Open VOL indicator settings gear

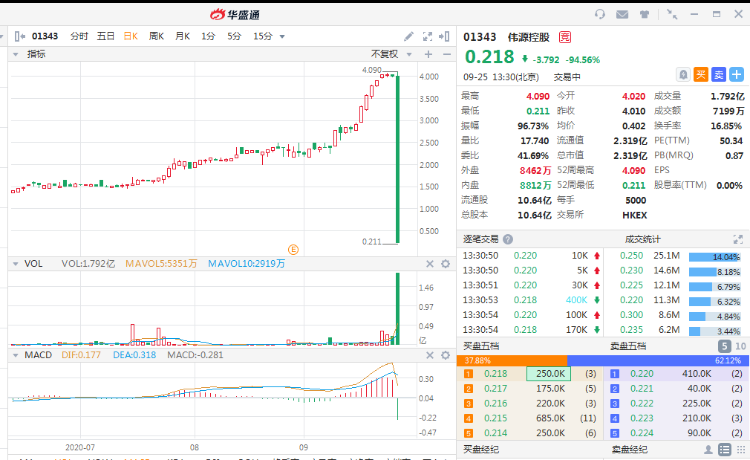click(x=445, y=263)
